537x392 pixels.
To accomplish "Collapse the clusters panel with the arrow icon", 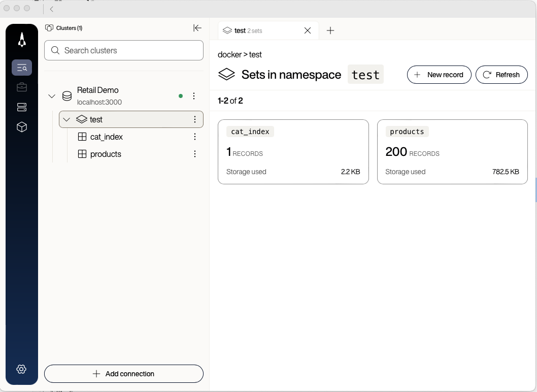I will click(x=197, y=28).
